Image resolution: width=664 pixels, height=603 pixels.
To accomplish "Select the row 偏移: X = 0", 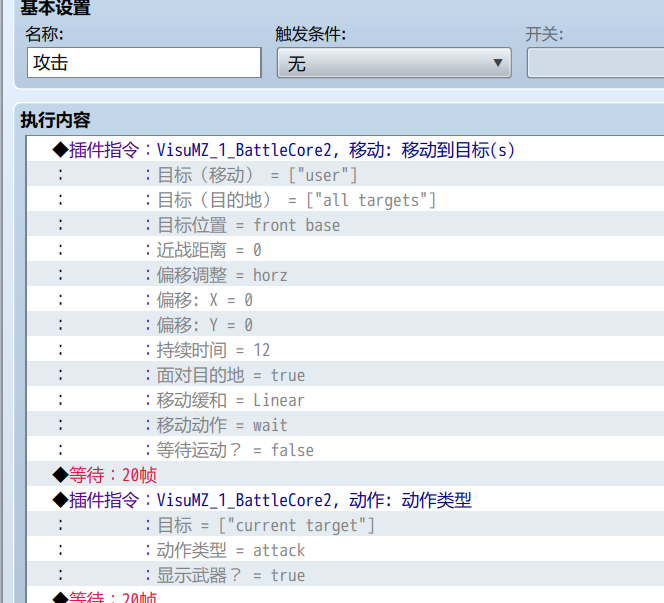I will coord(345,300).
